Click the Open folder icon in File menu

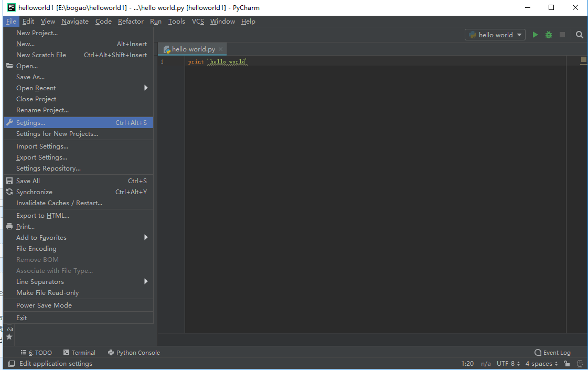10,66
